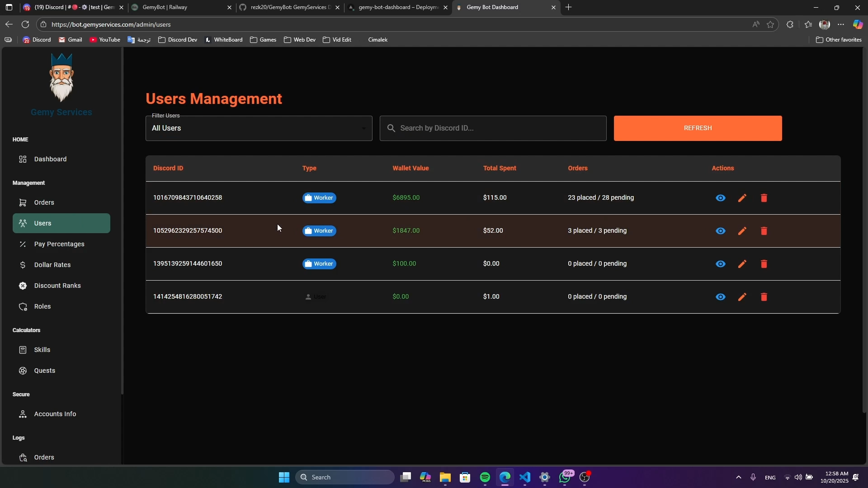The height and width of the screenshot is (488, 868).
Task: Go to Dollar Rates page
Action: [52, 265]
